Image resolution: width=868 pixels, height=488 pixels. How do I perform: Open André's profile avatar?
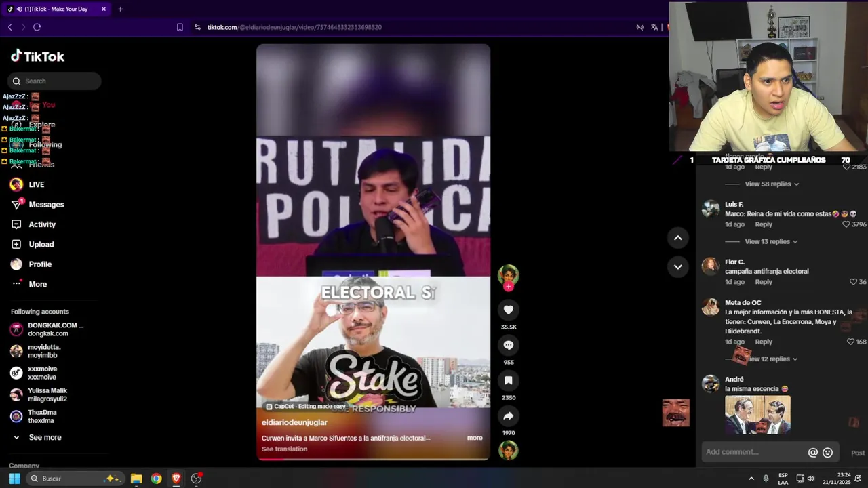pyautogui.click(x=710, y=384)
